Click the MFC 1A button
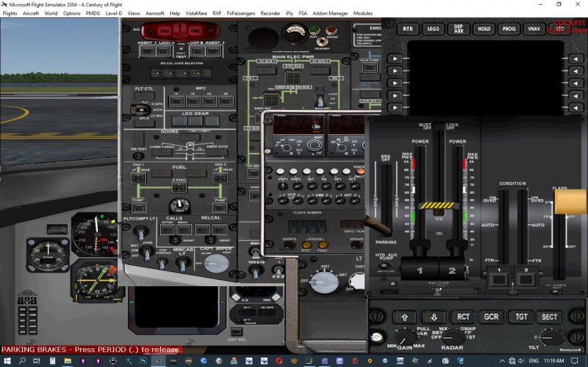Viewport: 588px width, 367px height. pyautogui.click(x=176, y=100)
